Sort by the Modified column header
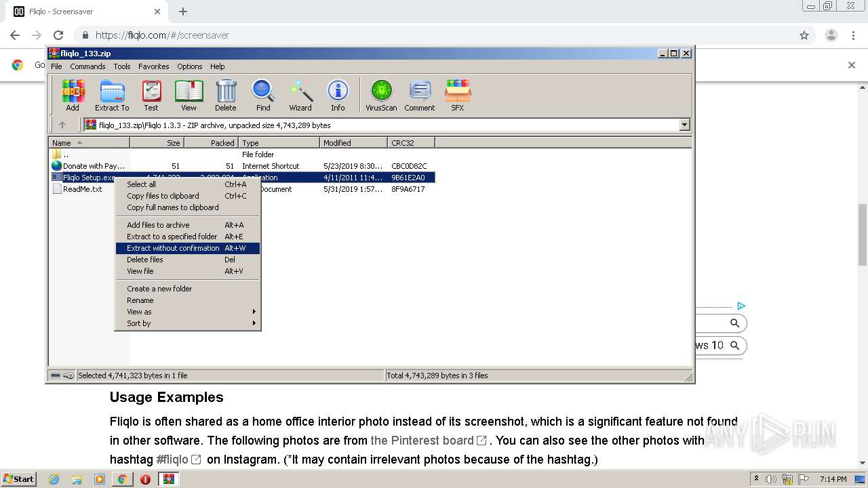 [353, 143]
